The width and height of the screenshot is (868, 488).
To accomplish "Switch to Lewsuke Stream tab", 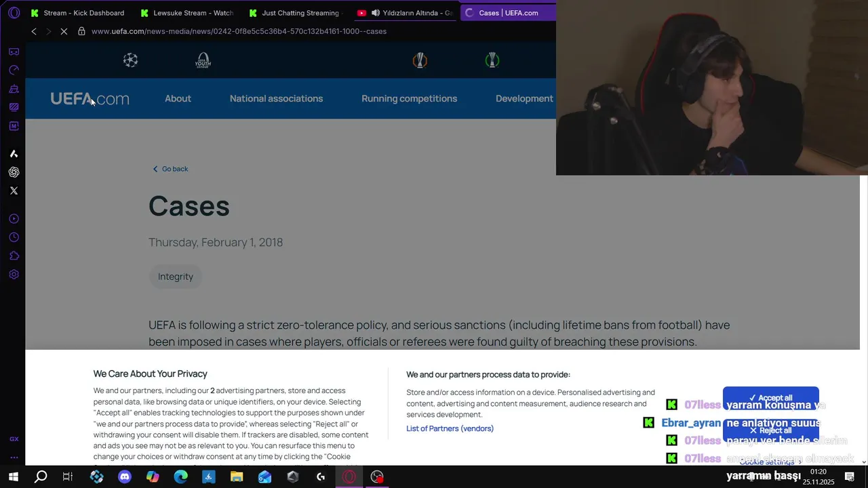I will 187,13.
